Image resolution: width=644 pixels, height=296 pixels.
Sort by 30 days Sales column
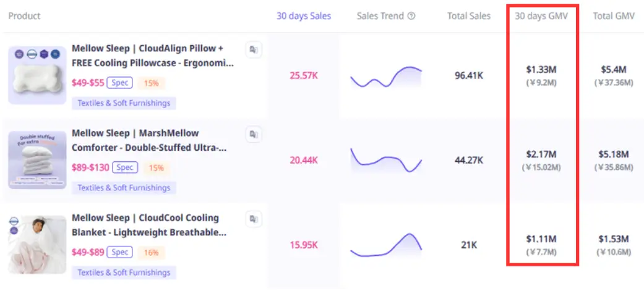point(303,16)
